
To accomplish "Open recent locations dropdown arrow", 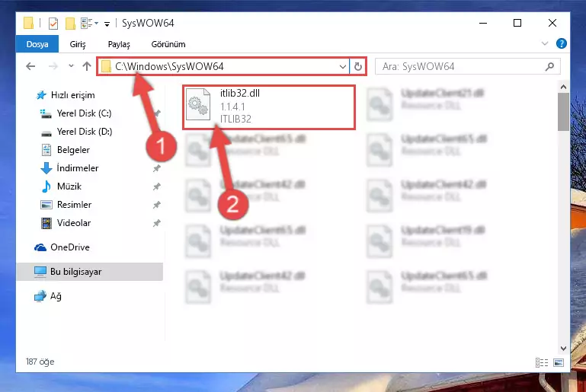I will tap(71, 66).
